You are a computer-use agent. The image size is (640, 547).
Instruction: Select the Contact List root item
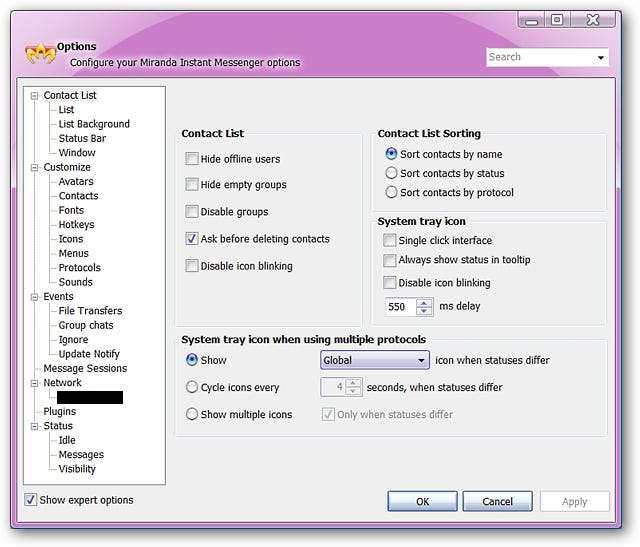70,96
